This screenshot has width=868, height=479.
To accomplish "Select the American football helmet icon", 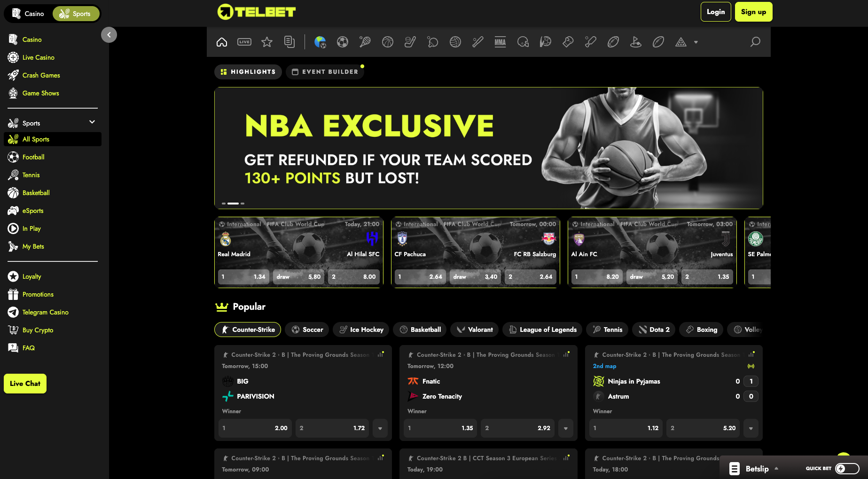I will pos(523,42).
